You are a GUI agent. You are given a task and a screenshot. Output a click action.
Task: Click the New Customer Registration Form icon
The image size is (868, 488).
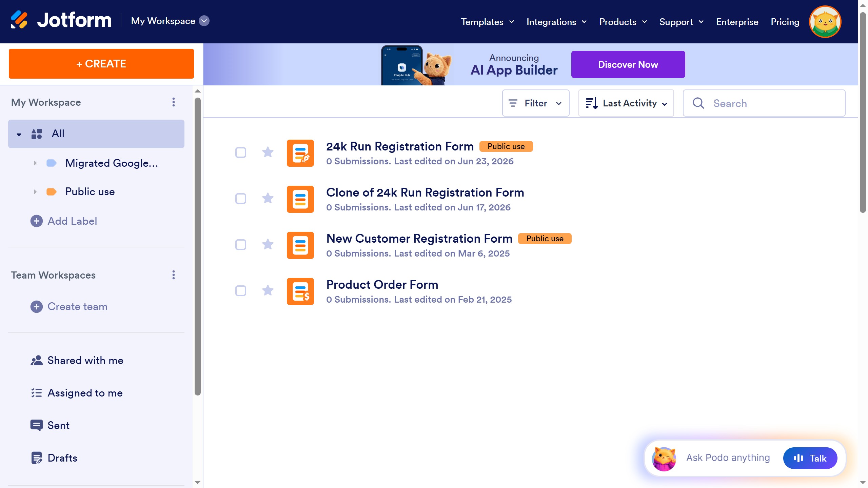pyautogui.click(x=300, y=245)
